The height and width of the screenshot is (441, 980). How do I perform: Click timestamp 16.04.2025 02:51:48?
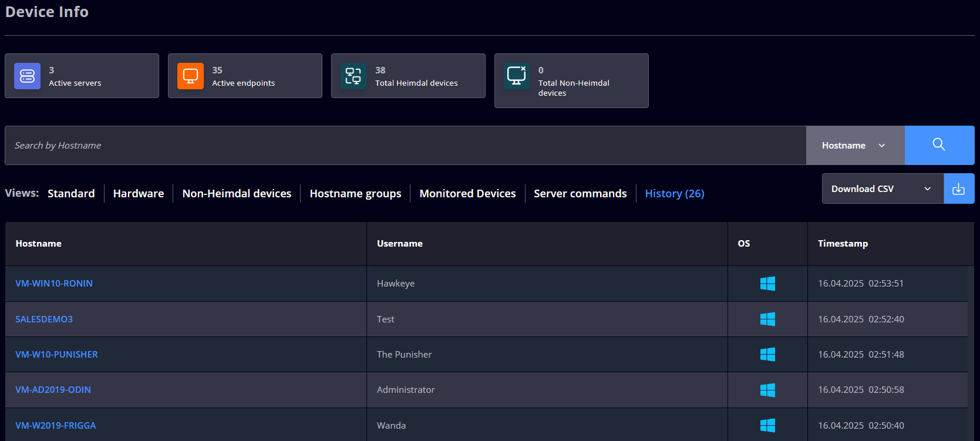(x=861, y=354)
